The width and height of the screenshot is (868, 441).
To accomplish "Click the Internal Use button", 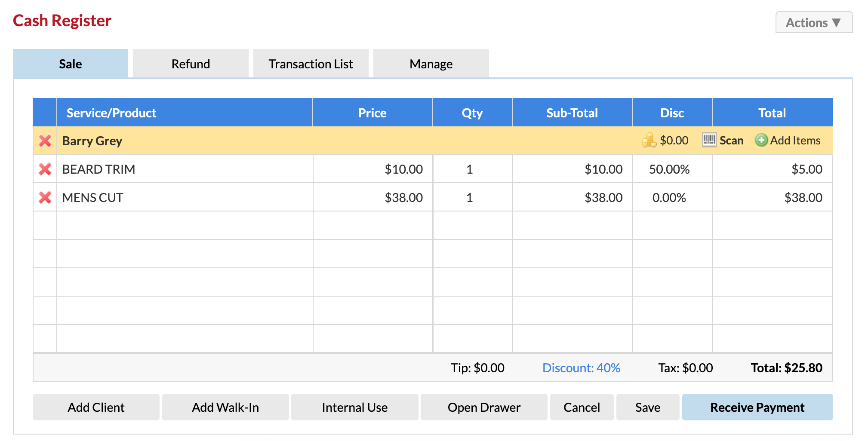I will [355, 407].
